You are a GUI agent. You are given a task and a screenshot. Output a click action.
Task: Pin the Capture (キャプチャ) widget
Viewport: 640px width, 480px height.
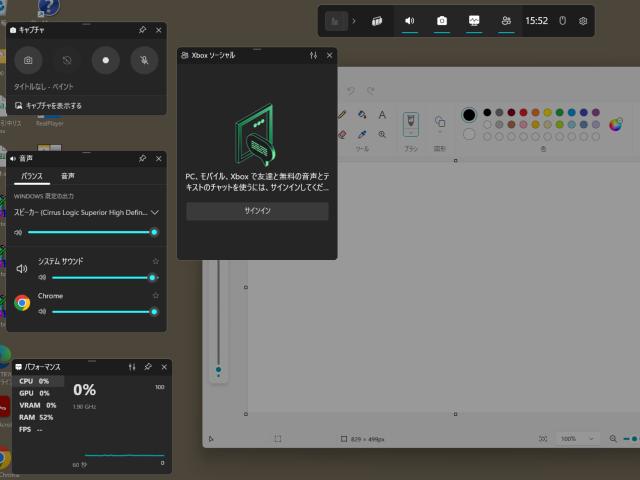(x=142, y=30)
